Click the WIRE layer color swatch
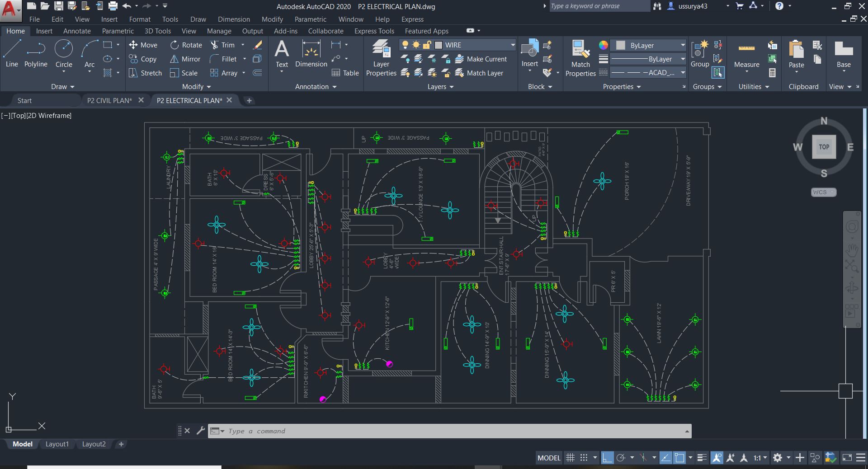The width and height of the screenshot is (868, 469). coord(439,45)
